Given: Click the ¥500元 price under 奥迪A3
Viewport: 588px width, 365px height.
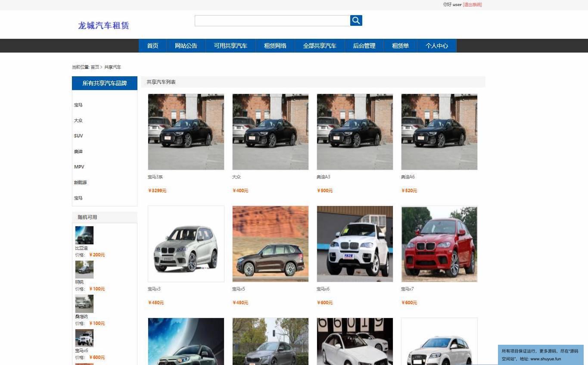Looking at the screenshot, I should [x=325, y=190].
